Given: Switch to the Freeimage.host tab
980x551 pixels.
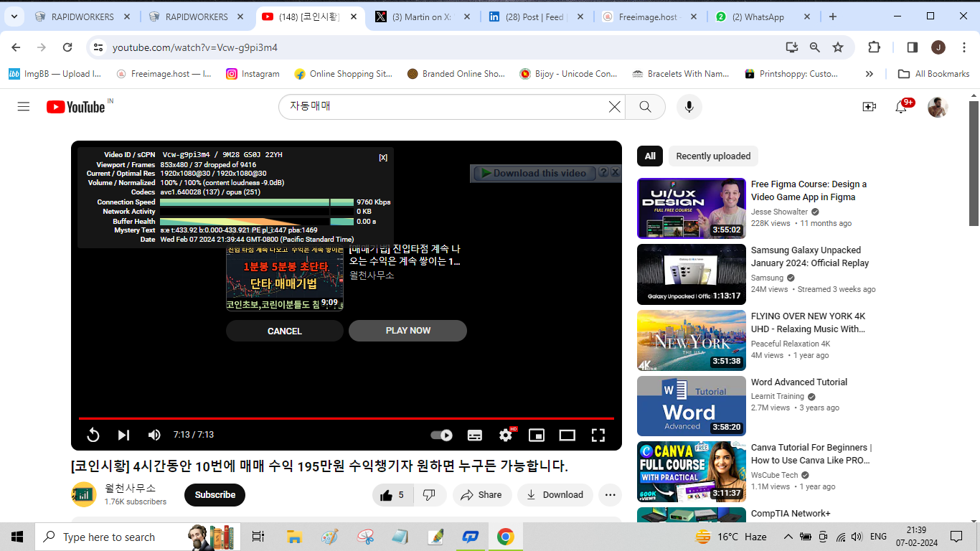Looking at the screenshot, I should coord(651,17).
